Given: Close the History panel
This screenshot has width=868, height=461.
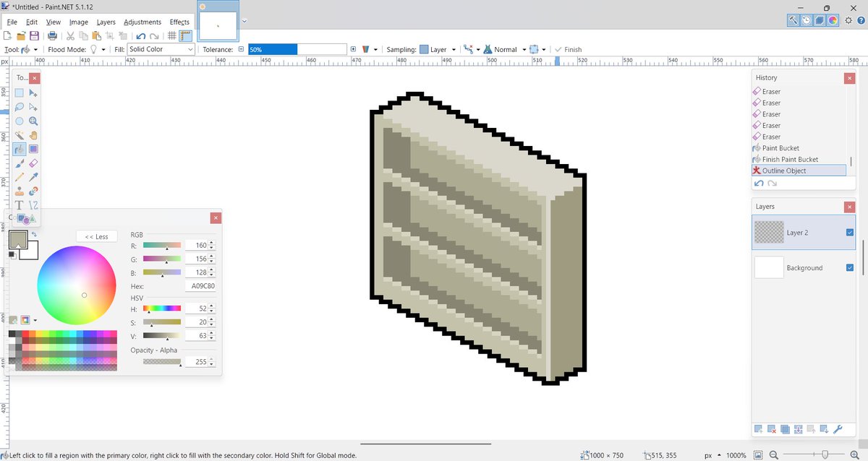Looking at the screenshot, I should tap(849, 77).
